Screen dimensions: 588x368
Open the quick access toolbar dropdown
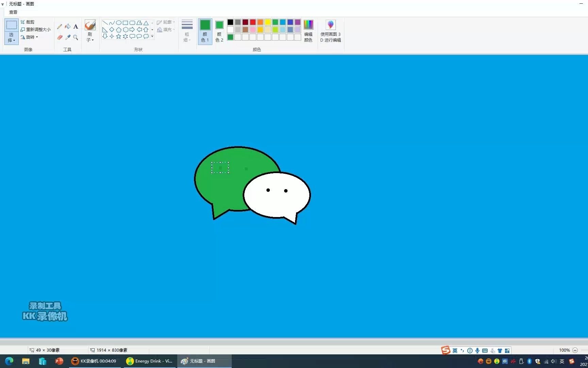pos(2,4)
